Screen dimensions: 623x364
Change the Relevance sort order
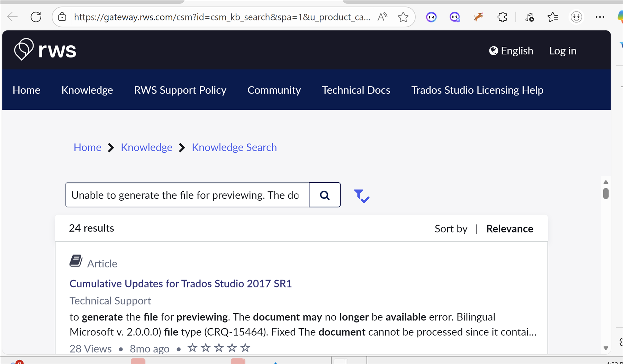(x=509, y=228)
